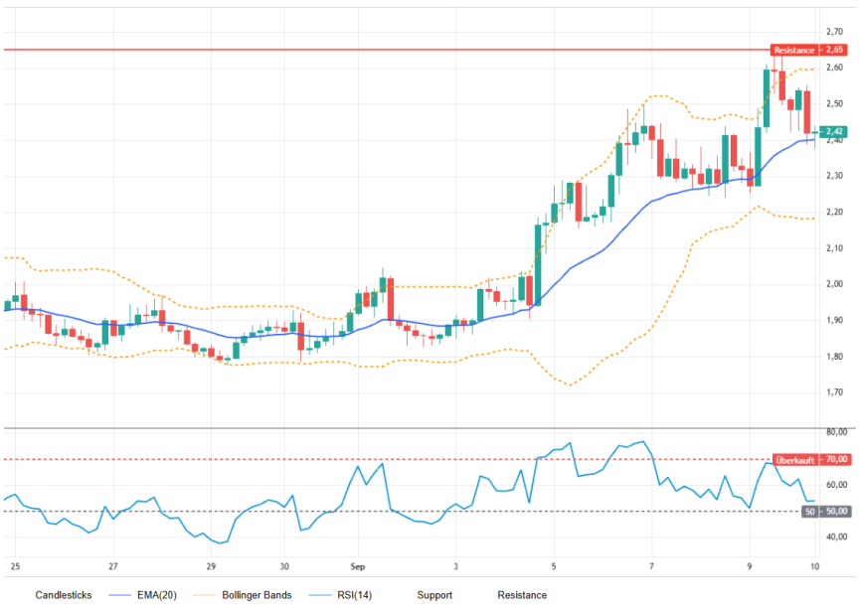This screenshot has height=616, width=859.
Task: Click the 60,00 RSI axis label
Action: tap(836, 485)
